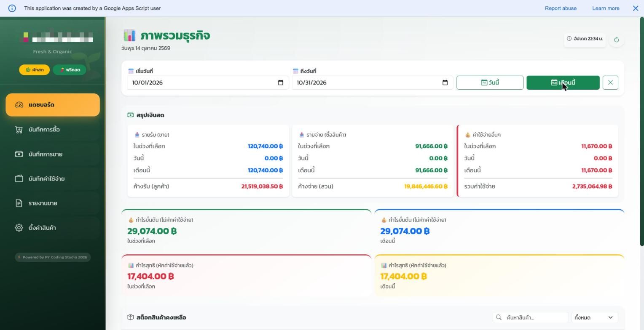Click the Learn more link
Viewport: 644px width, 330px height.
[606, 8]
